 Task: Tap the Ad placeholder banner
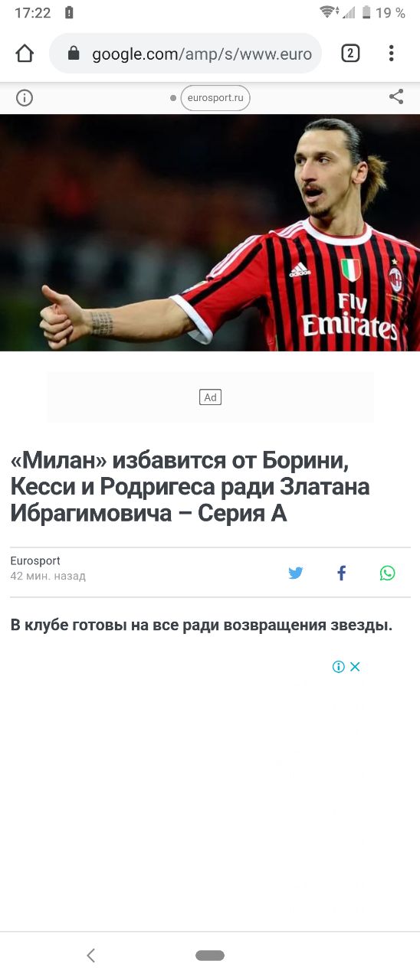pyautogui.click(x=210, y=397)
